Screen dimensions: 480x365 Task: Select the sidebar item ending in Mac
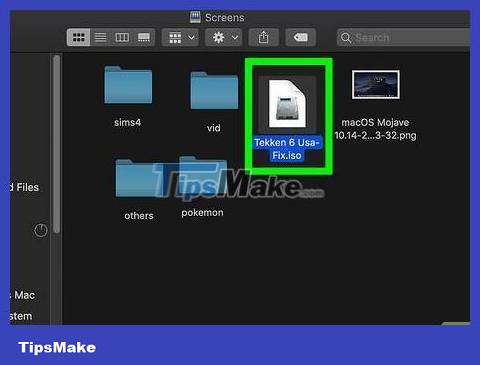point(23,295)
